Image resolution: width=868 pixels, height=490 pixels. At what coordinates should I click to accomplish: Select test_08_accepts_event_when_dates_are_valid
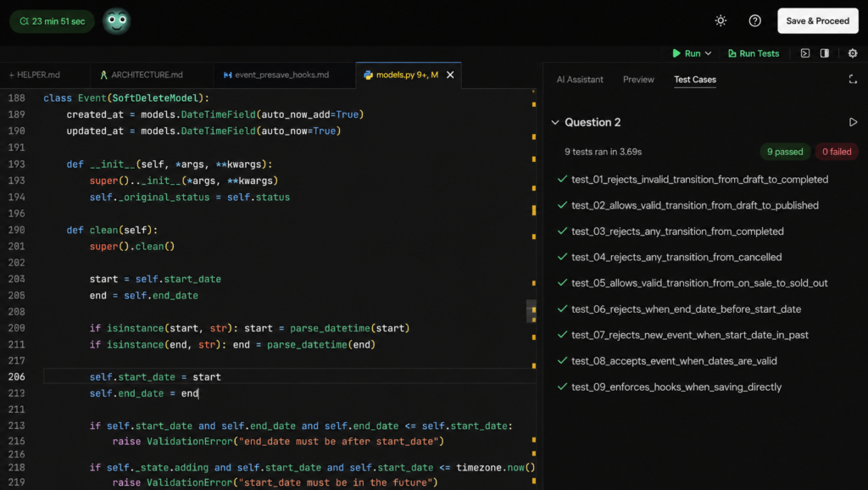tap(674, 361)
